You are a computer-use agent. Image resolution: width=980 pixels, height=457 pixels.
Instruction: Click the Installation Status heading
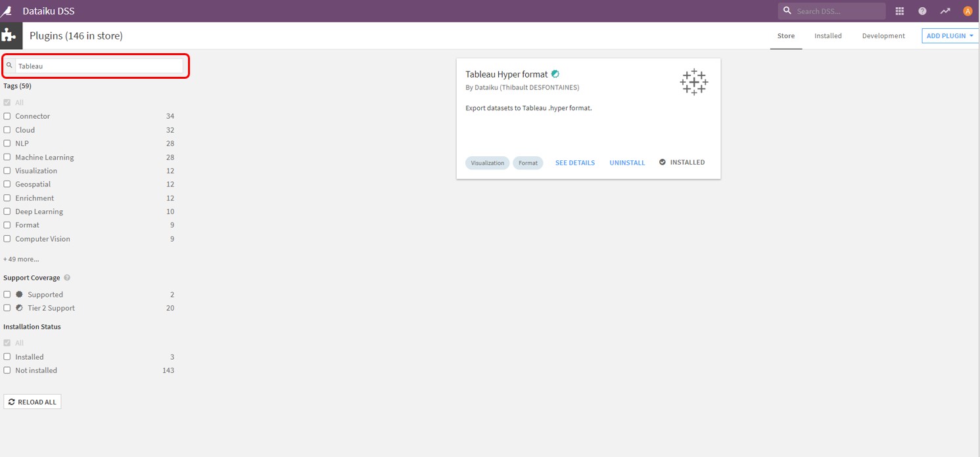32,327
